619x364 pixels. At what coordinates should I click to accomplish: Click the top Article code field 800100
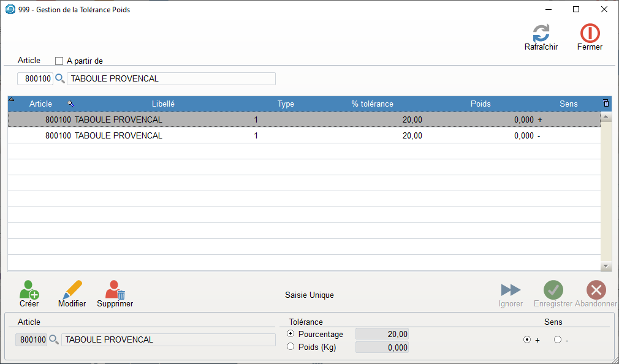[x=36, y=78]
